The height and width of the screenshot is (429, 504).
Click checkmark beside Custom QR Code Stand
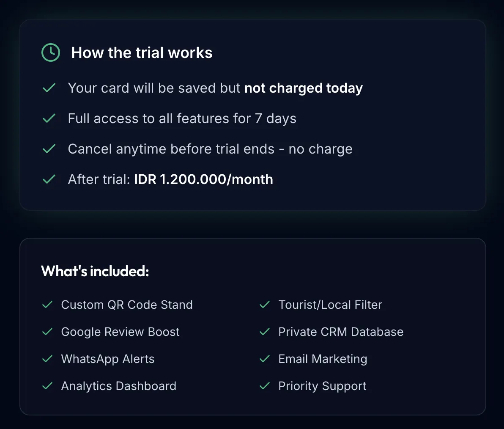pos(48,305)
